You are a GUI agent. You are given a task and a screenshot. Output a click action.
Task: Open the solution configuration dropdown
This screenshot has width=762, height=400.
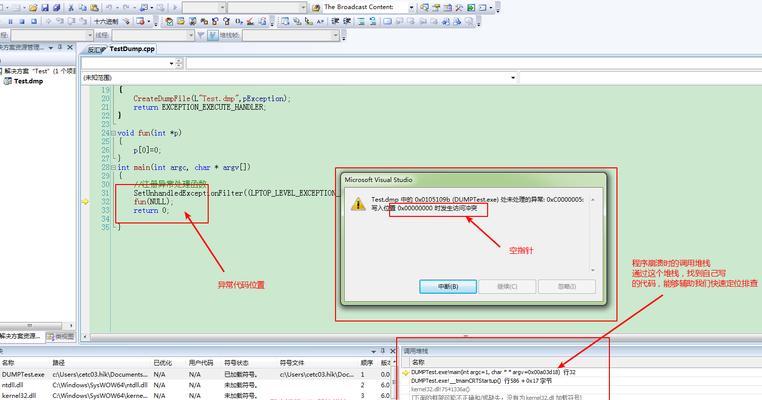coord(222,8)
